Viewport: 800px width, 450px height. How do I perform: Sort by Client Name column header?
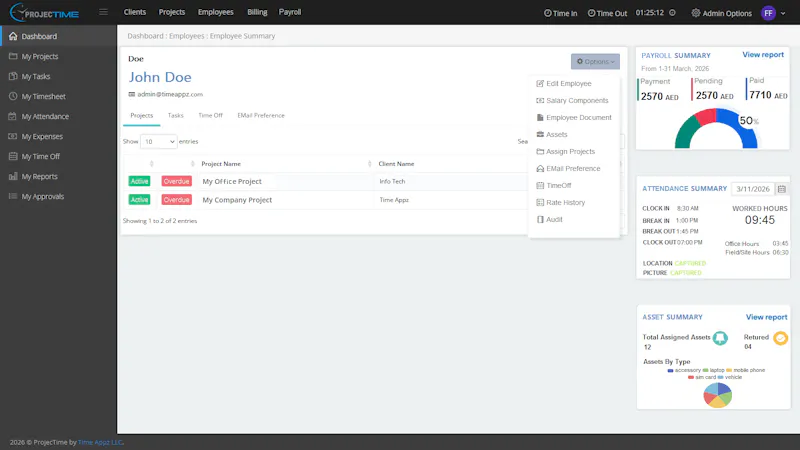(x=396, y=164)
